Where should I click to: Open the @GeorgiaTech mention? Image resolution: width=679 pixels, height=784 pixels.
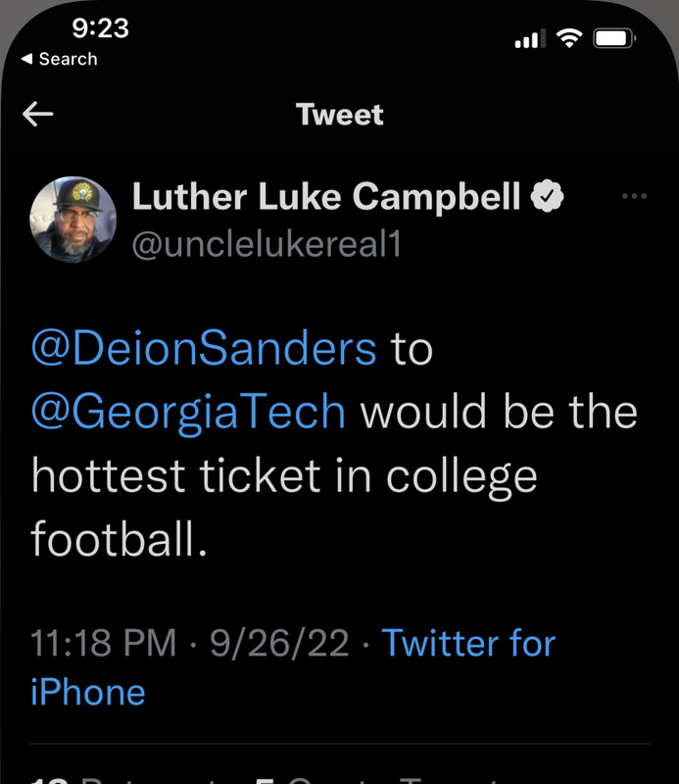(x=189, y=413)
